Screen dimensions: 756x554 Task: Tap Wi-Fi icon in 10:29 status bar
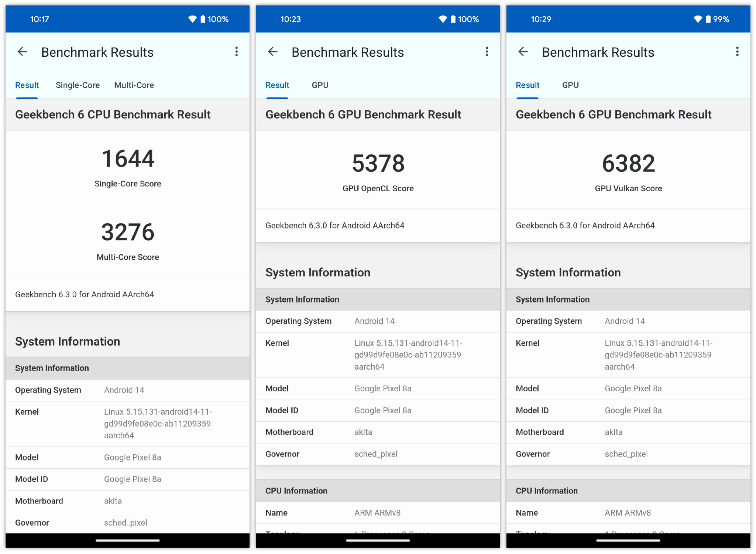(x=698, y=19)
